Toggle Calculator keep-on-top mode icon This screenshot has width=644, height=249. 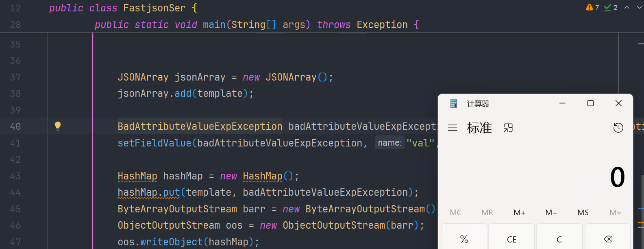click(x=508, y=128)
